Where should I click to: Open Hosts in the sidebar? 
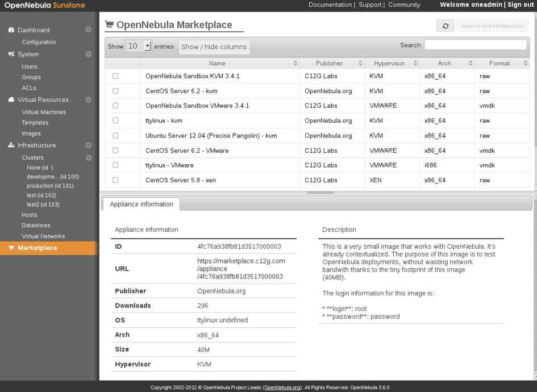[x=30, y=215]
